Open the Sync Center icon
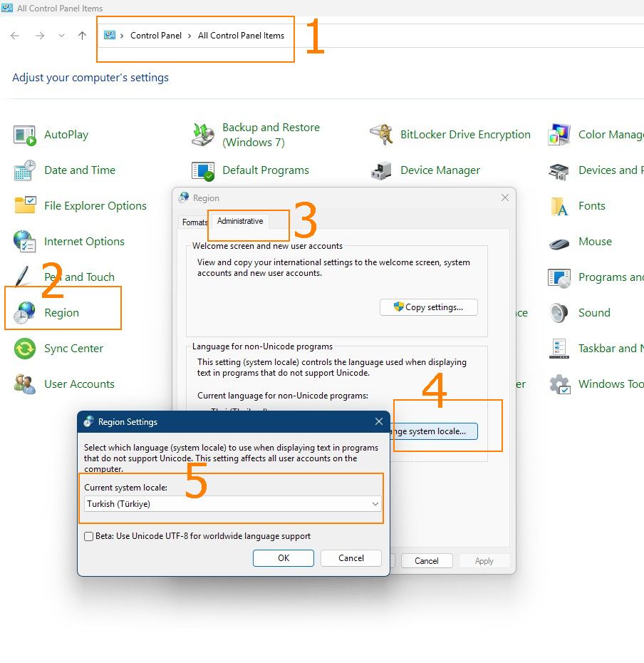This screenshot has height=663, width=644. pos(24,349)
